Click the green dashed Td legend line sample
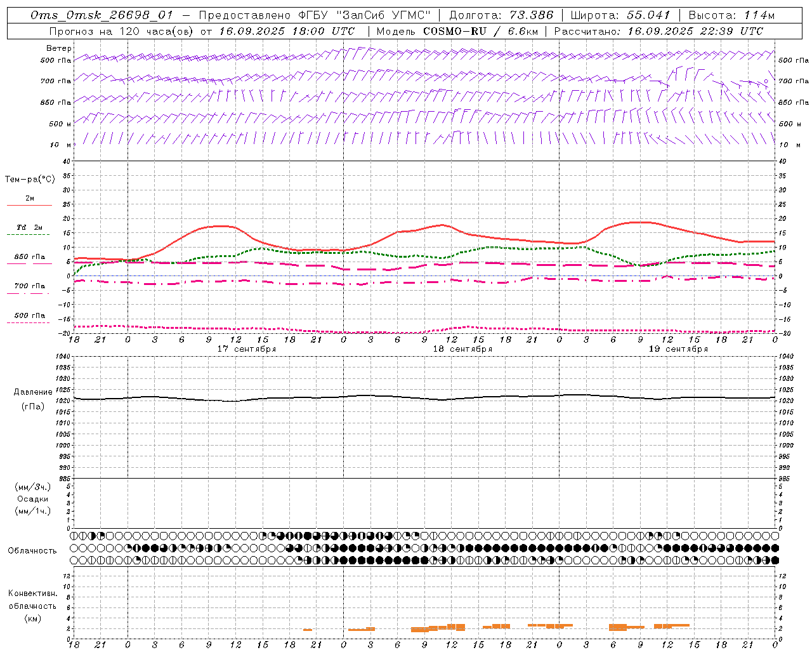This screenshot has height=650, width=812. [29, 234]
